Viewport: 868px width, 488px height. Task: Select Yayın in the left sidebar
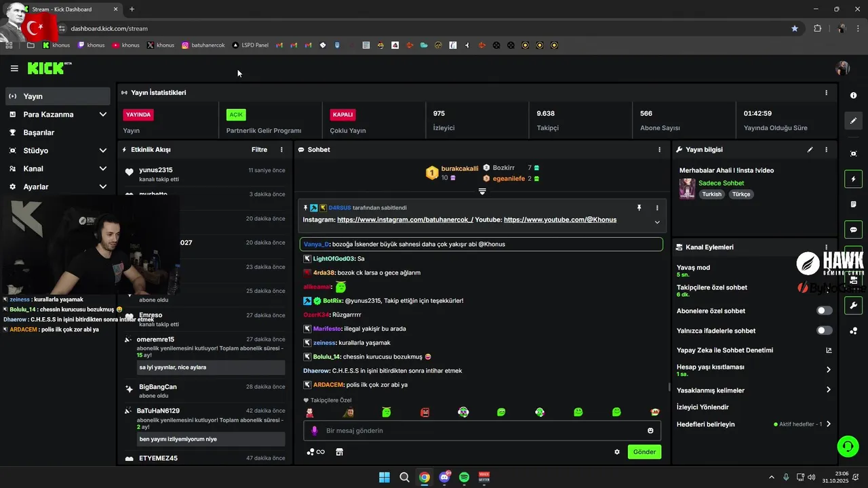pyautogui.click(x=58, y=96)
